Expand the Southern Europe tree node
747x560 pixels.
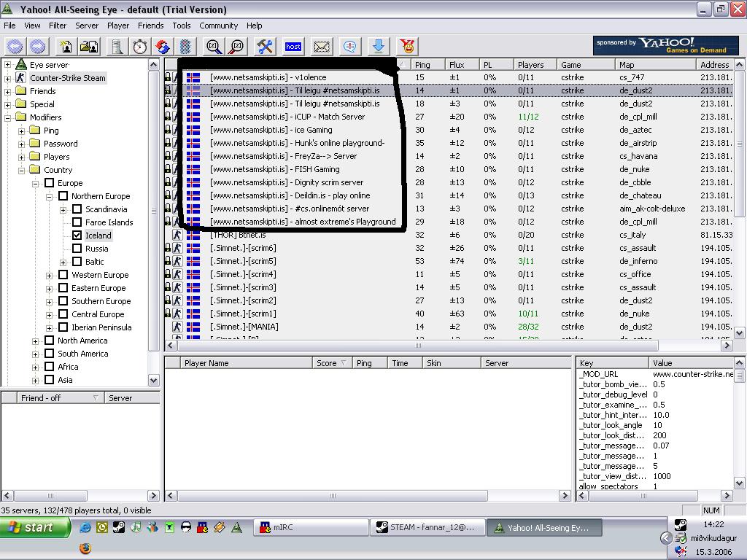[49, 301]
